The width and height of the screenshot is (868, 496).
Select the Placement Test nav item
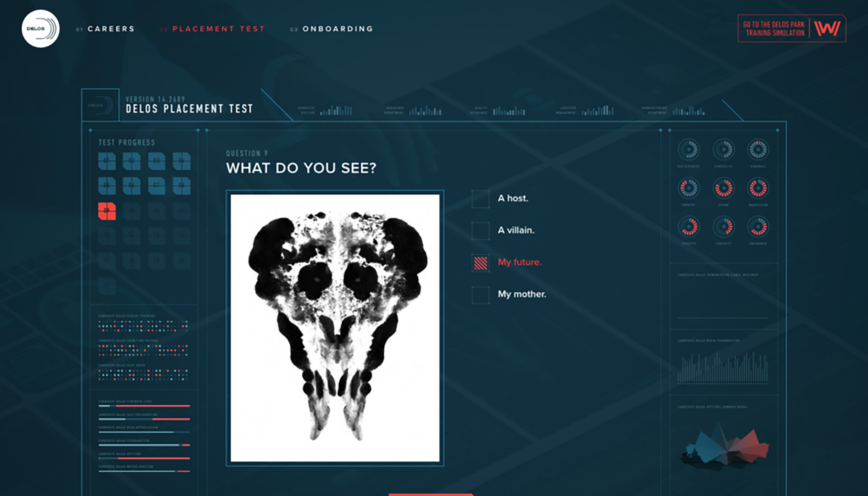coord(218,29)
